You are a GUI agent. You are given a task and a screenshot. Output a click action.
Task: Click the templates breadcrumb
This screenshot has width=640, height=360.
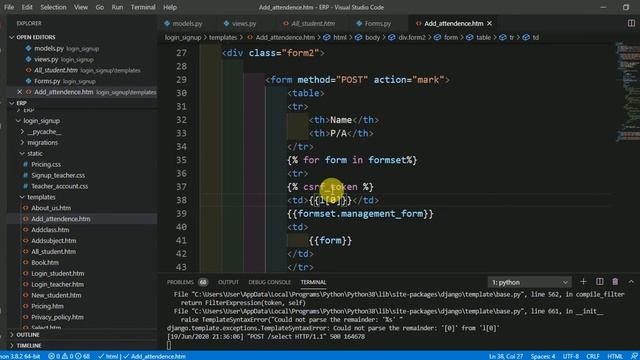pyautogui.click(x=223, y=38)
